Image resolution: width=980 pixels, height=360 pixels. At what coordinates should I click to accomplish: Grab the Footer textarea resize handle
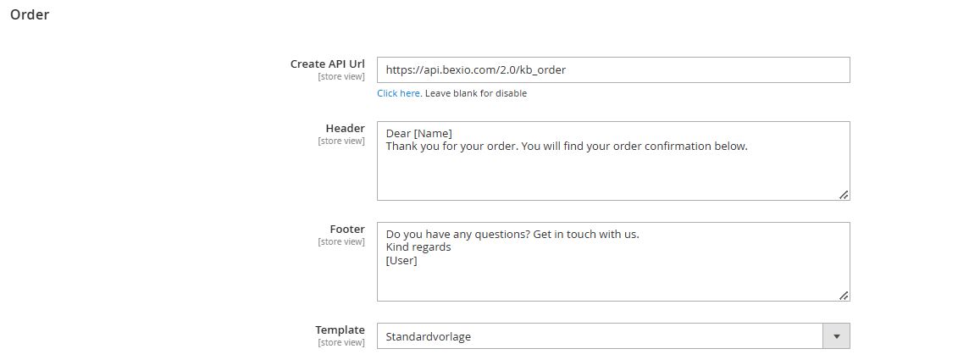[844, 296]
